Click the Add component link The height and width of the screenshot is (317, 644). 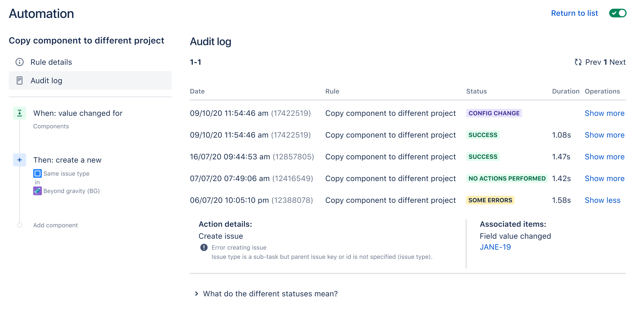tap(55, 225)
